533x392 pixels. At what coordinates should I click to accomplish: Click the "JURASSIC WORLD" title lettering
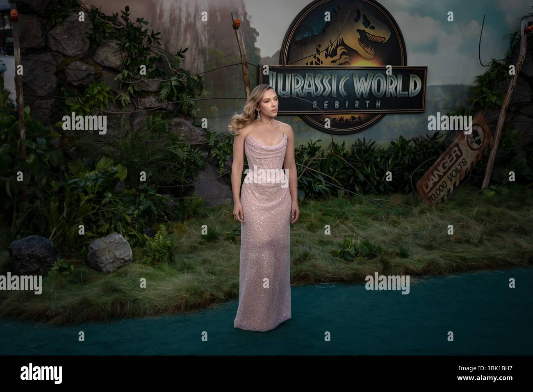[345, 84]
